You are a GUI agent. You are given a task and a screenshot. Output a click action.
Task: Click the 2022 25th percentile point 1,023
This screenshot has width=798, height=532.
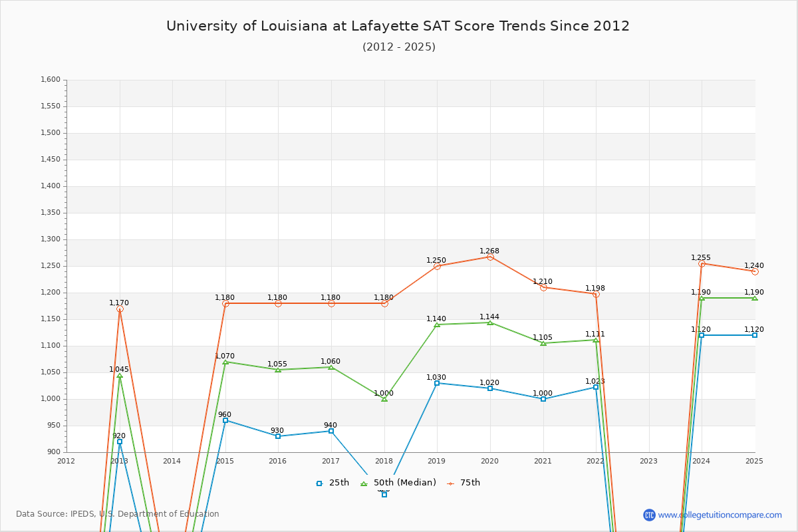coord(596,387)
